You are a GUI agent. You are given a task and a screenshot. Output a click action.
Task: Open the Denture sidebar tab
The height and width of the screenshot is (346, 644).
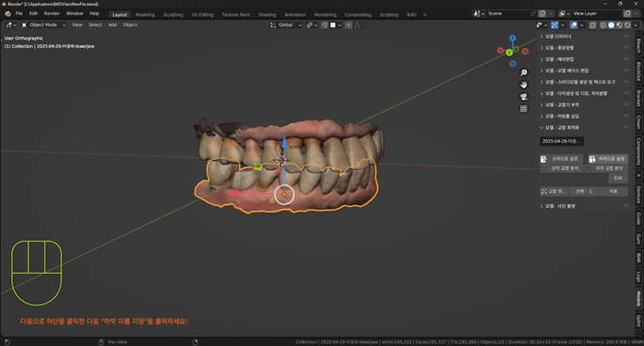[638, 195]
